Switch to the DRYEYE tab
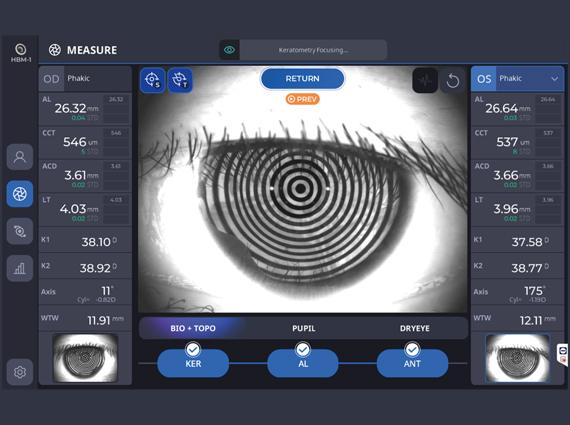The height and width of the screenshot is (425, 570). pyautogui.click(x=415, y=328)
